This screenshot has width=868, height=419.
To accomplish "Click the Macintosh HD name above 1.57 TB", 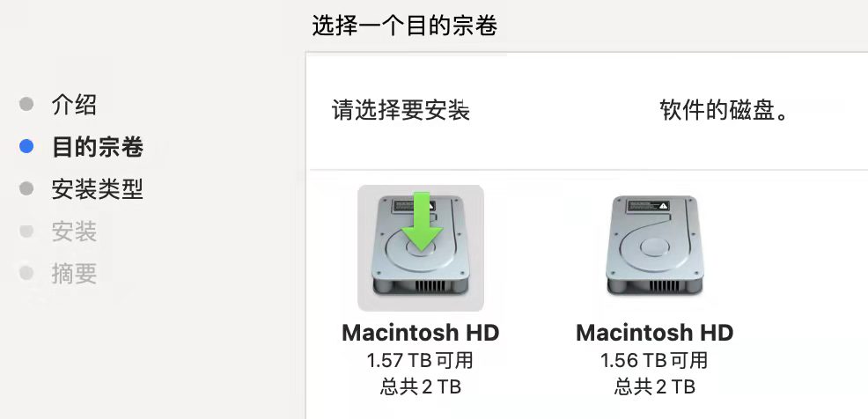I will point(421,333).
